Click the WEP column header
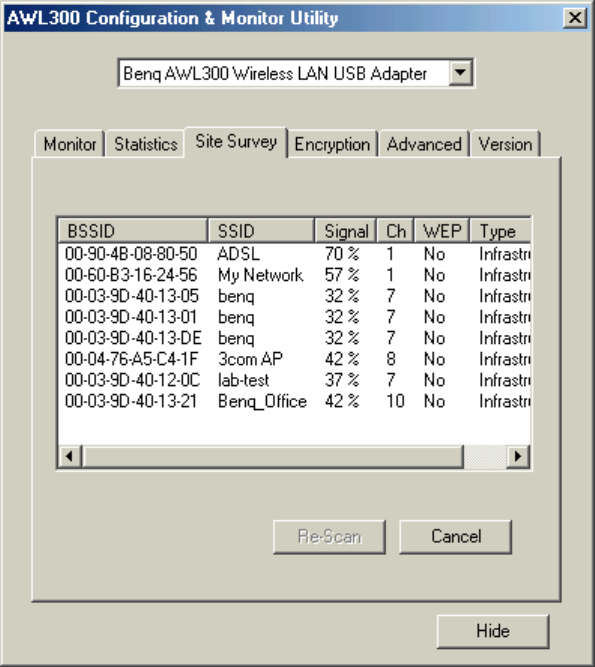Screen dimensions: 595x667 pos(442,231)
